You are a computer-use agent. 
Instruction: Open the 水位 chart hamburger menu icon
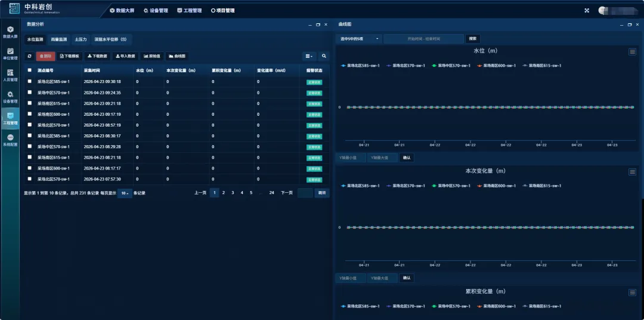click(x=632, y=52)
